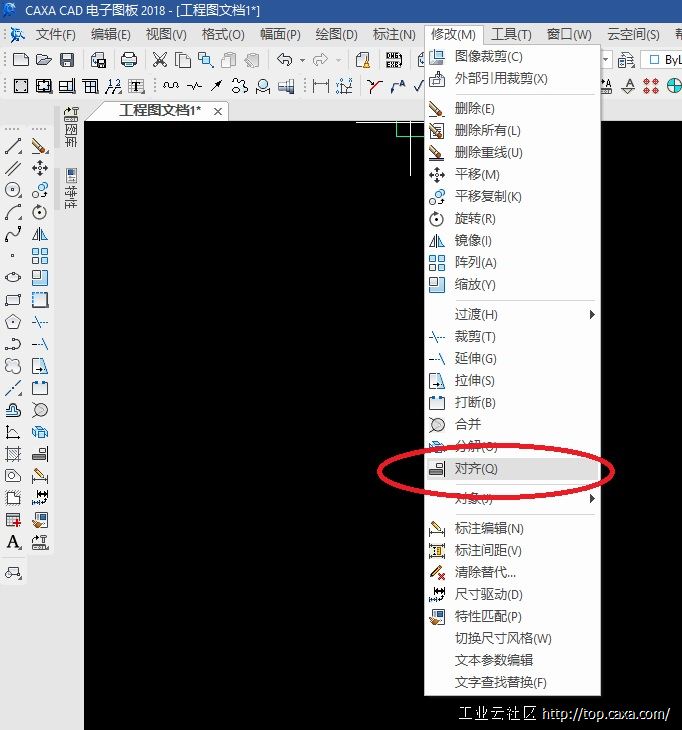Choose 镜像(I) menu entry
The height and width of the screenshot is (730, 682).
513,241
